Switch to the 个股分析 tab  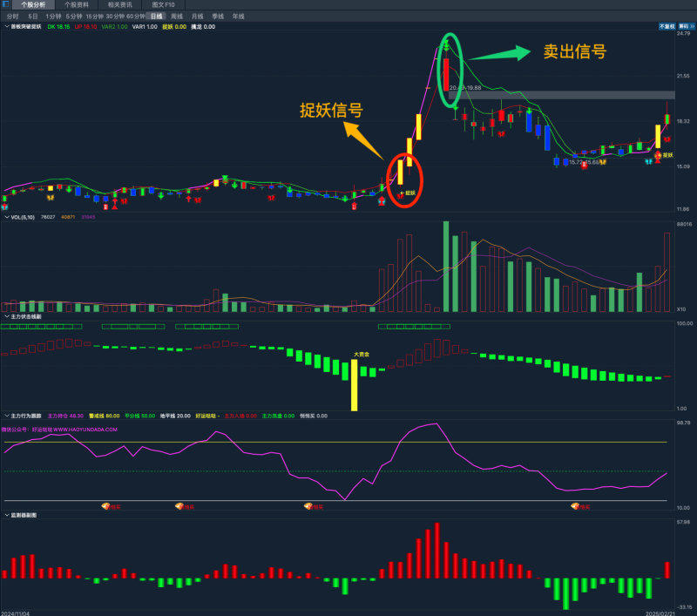[x=33, y=5]
